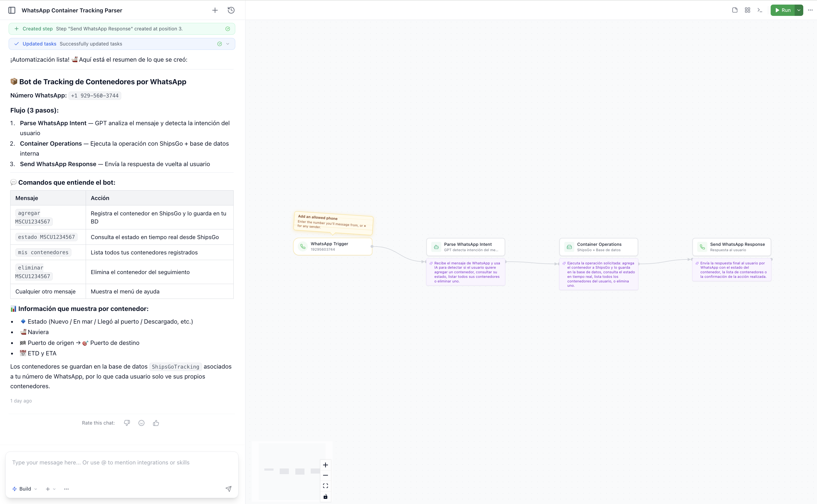The width and height of the screenshot is (817, 504).
Task: Click the 'Updated tasks' status row
Action: (122, 44)
